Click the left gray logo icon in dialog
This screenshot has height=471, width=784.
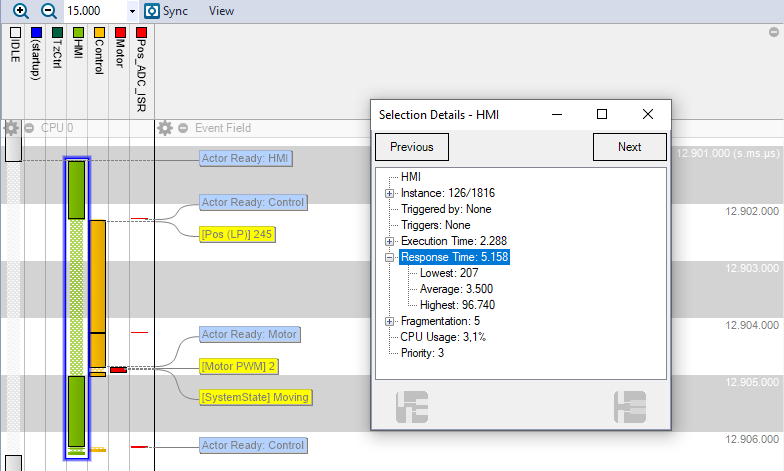click(x=412, y=407)
